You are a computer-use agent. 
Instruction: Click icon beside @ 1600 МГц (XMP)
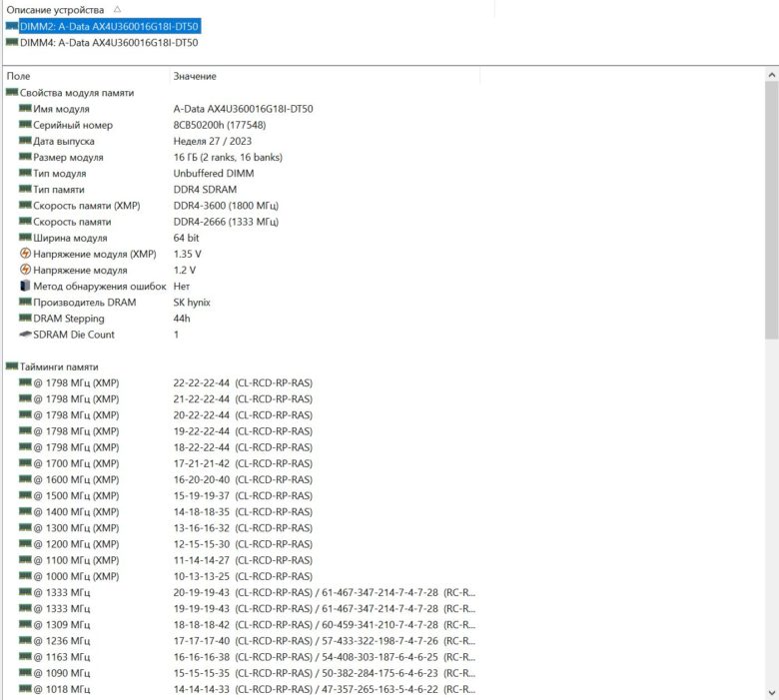[25, 479]
